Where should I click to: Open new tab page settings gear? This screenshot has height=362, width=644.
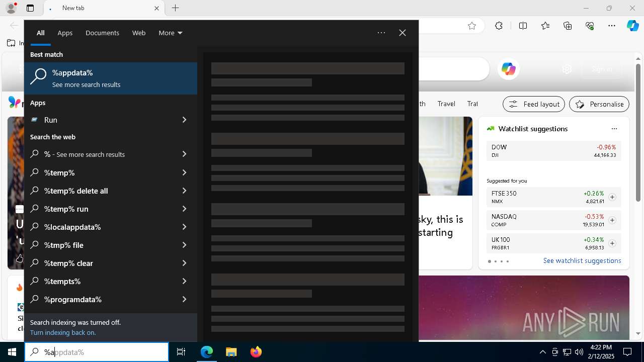[x=567, y=69]
